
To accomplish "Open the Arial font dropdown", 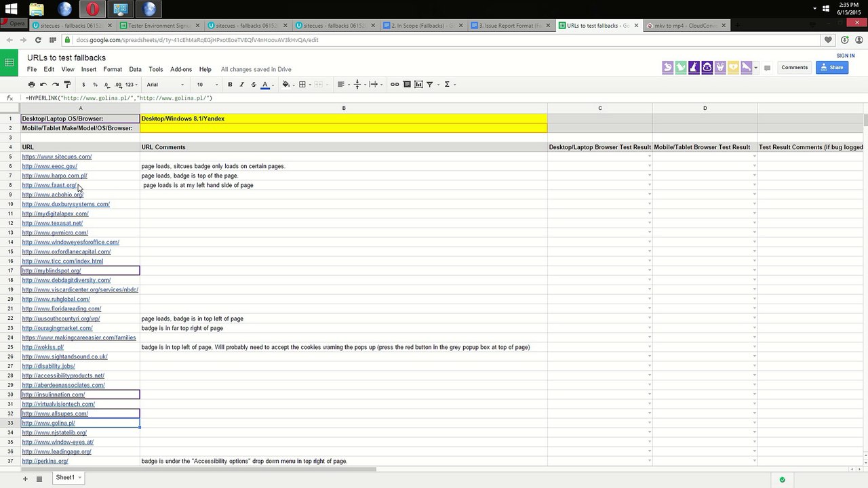I will [x=165, y=85].
